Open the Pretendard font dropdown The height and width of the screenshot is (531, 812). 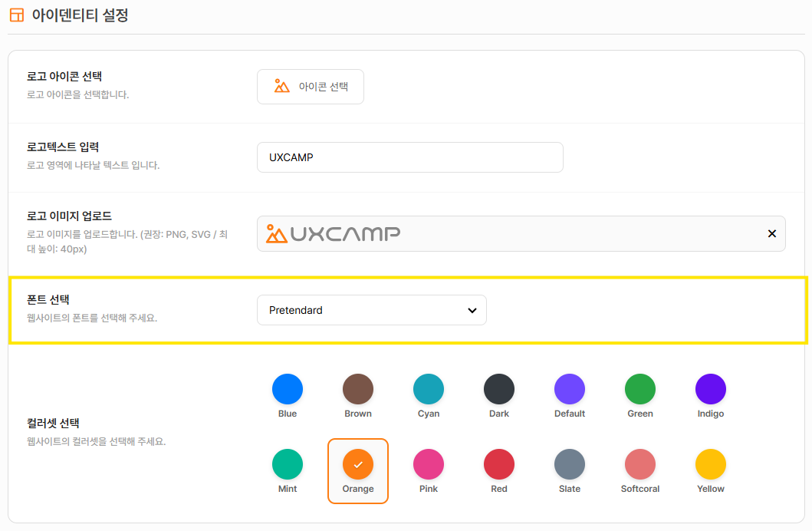(x=371, y=310)
